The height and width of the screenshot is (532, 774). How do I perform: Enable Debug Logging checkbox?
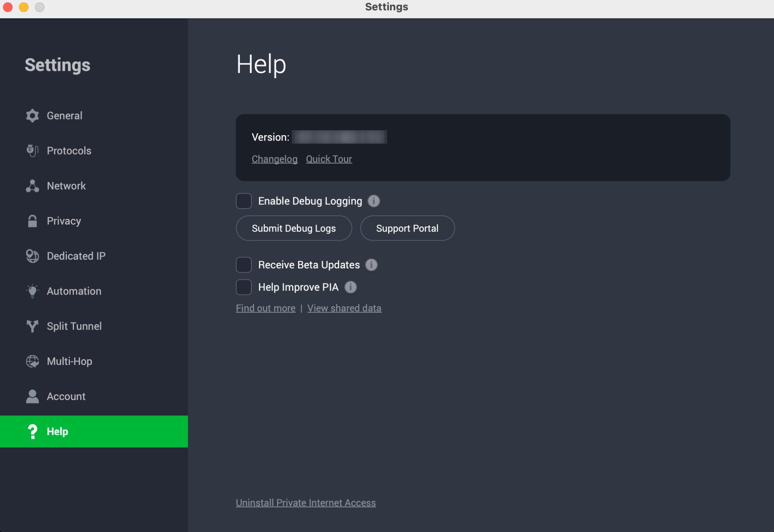click(x=244, y=201)
